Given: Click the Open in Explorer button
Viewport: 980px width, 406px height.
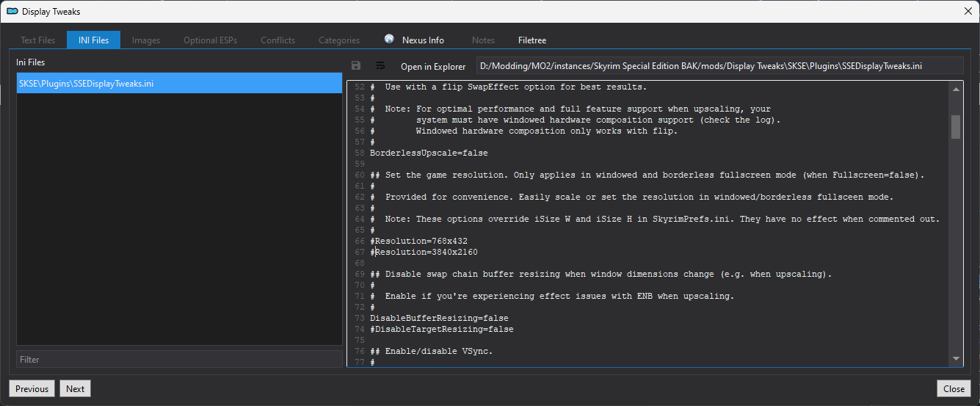Looking at the screenshot, I should tap(433, 66).
